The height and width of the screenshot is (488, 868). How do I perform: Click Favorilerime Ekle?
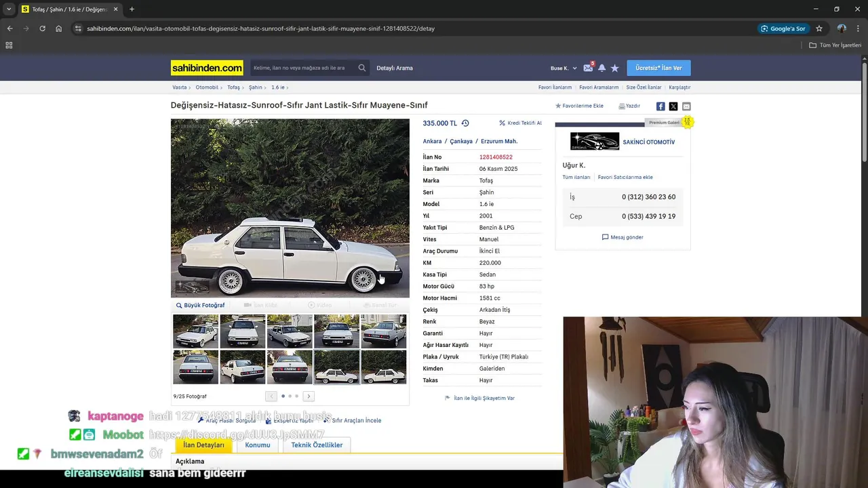(x=579, y=106)
